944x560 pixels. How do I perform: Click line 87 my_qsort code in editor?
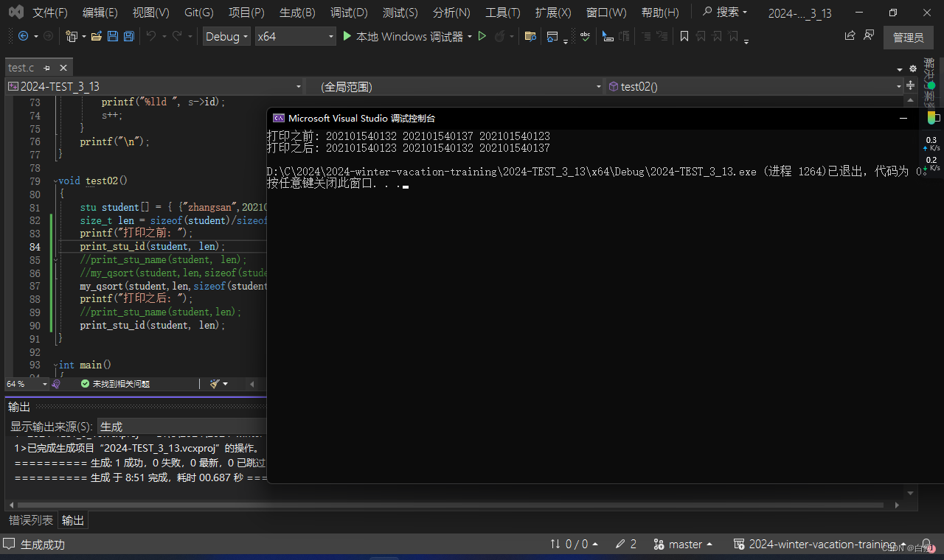(x=173, y=286)
